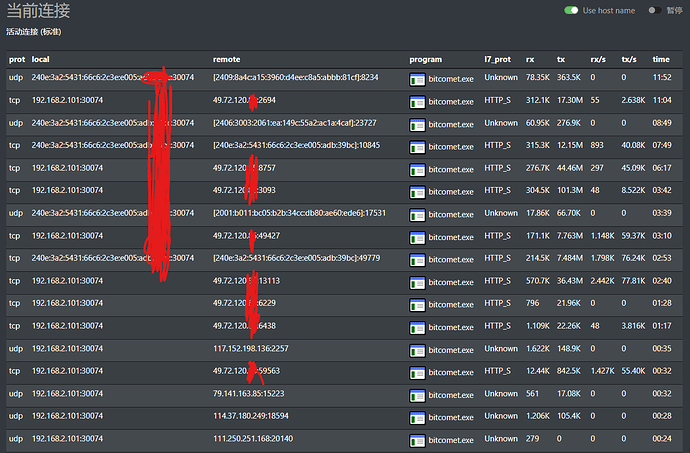Click the 当前连接 page title

click(x=38, y=11)
